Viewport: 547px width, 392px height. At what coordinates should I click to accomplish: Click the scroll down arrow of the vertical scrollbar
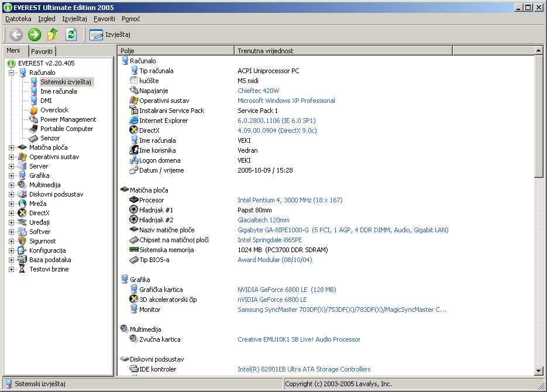[539, 371]
